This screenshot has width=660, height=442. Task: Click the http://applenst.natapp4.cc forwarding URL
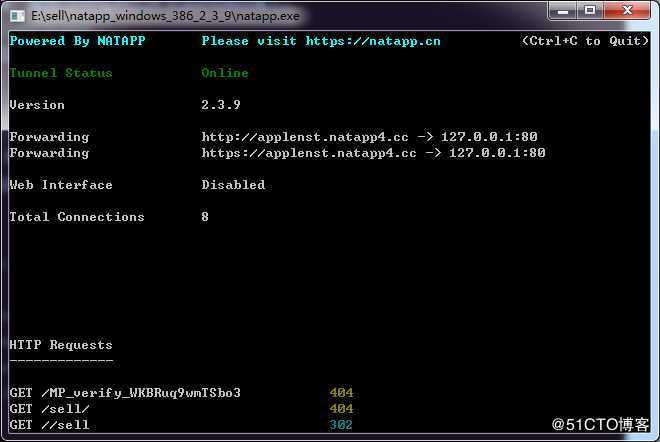[x=305, y=137]
